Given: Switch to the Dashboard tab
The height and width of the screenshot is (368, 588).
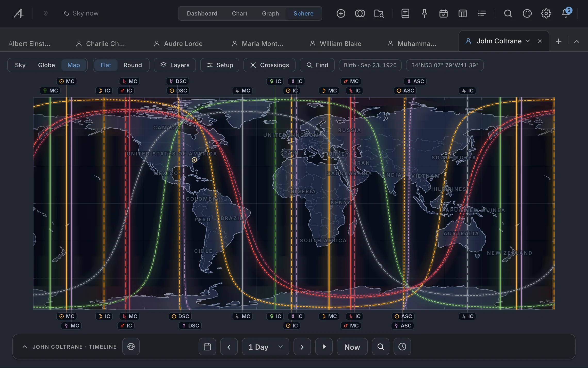Looking at the screenshot, I should (202, 13).
